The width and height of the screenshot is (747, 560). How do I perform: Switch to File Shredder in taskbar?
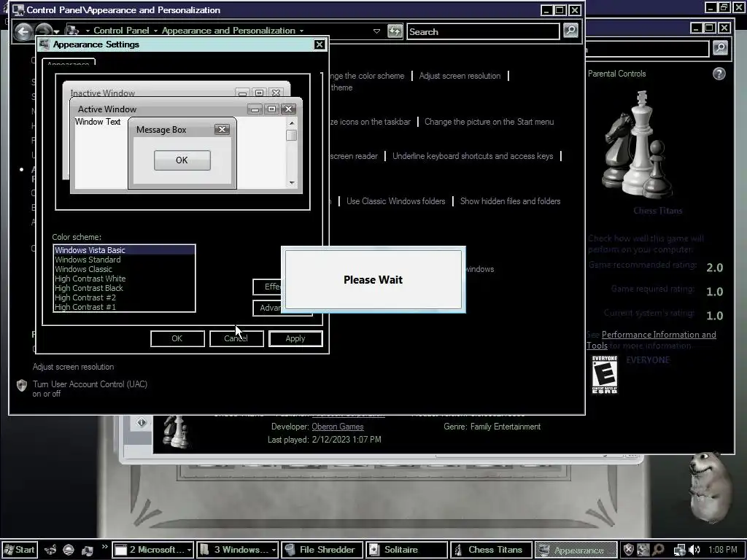point(322,550)
